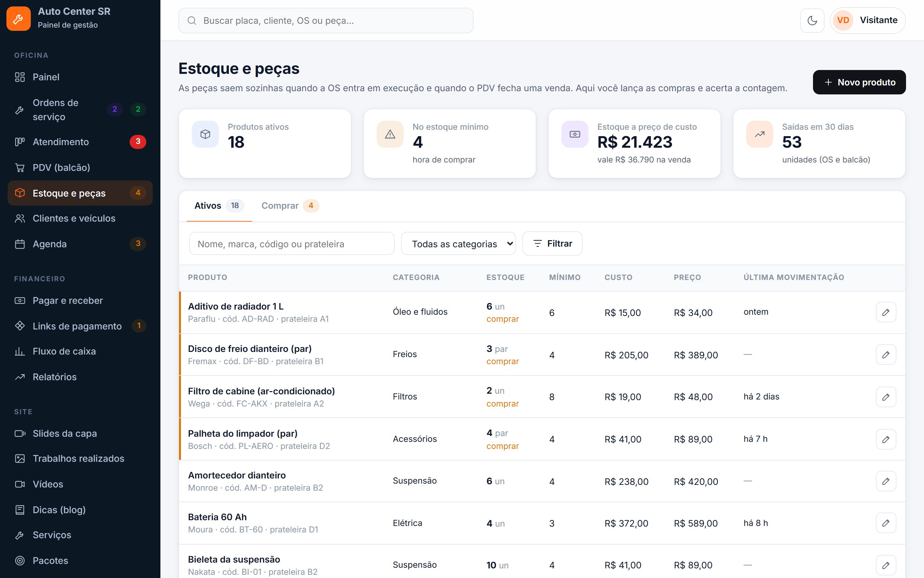Expand Todas as categorias dropdown
Screen dimensions: 924x578
point(458,243)
